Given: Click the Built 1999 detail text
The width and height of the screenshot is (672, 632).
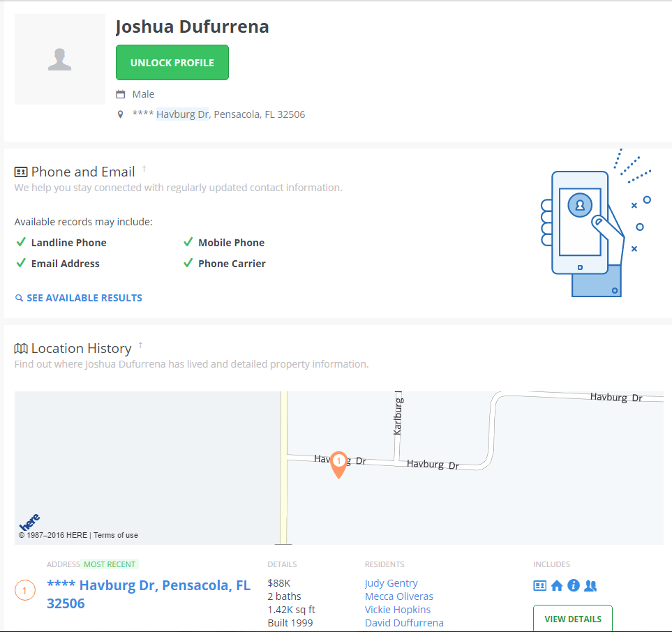Looking at the screenshot, I should [x=290, y=623].
